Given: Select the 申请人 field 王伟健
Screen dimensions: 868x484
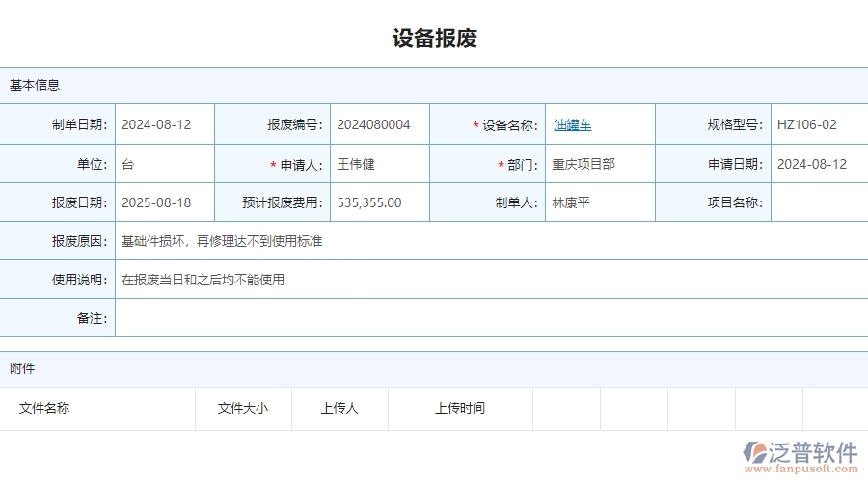Looking at the screenshot, I should pos(379,164).
